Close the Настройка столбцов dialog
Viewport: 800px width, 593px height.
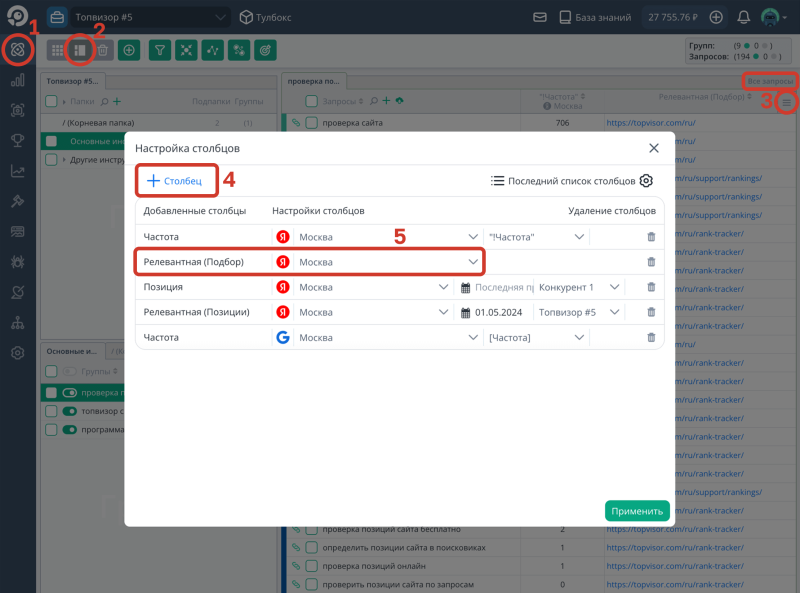[654, 148]
